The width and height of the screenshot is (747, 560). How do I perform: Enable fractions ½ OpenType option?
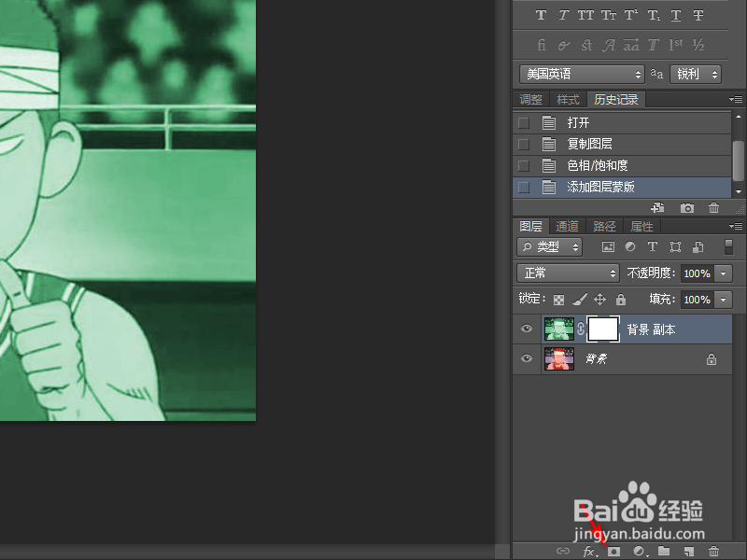pos(698,45)
